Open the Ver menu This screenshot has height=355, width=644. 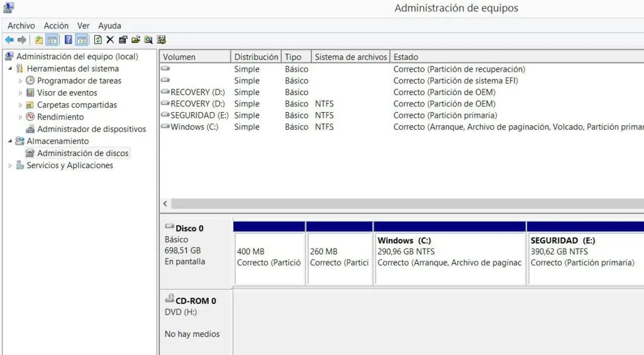pos(84,25)
